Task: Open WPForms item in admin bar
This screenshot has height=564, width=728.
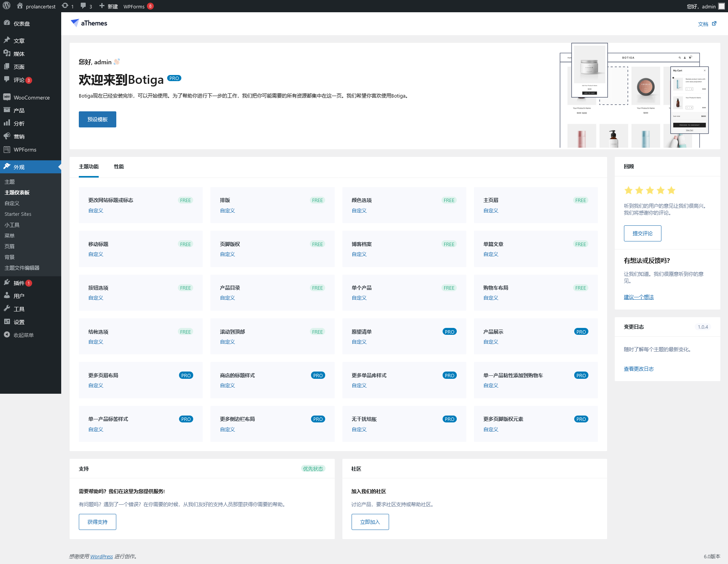Action: click(x=138, y=6)
